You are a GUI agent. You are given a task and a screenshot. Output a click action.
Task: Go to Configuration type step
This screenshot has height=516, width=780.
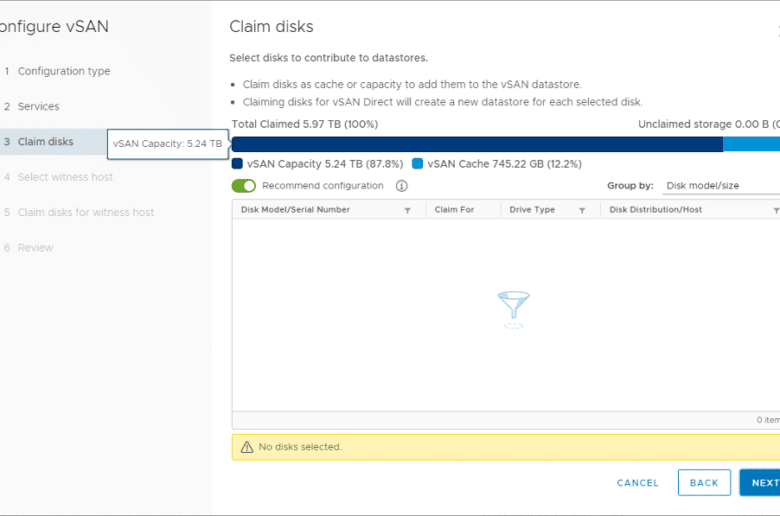pyautogui.click(x=64, y=71)
